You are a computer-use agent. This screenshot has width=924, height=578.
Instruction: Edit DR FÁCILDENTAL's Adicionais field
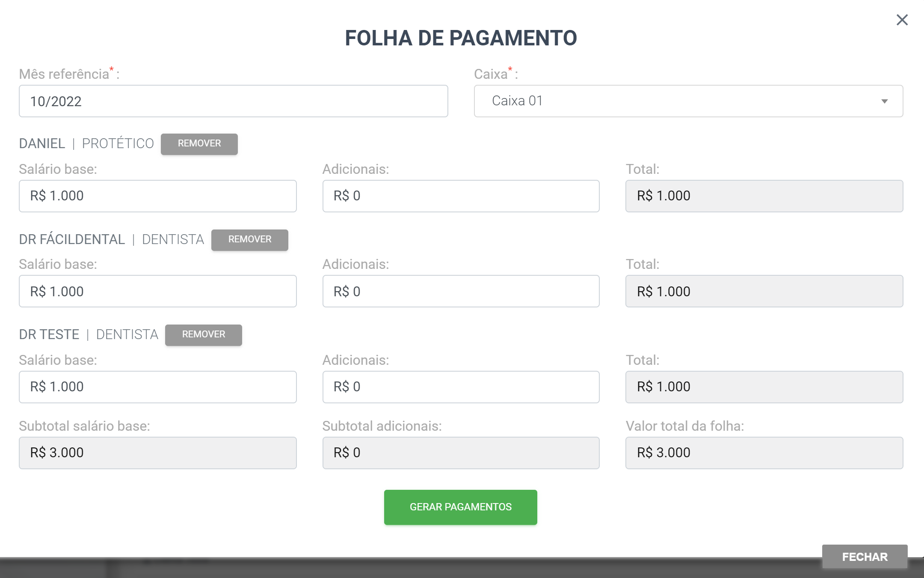[x=461, y=291]
